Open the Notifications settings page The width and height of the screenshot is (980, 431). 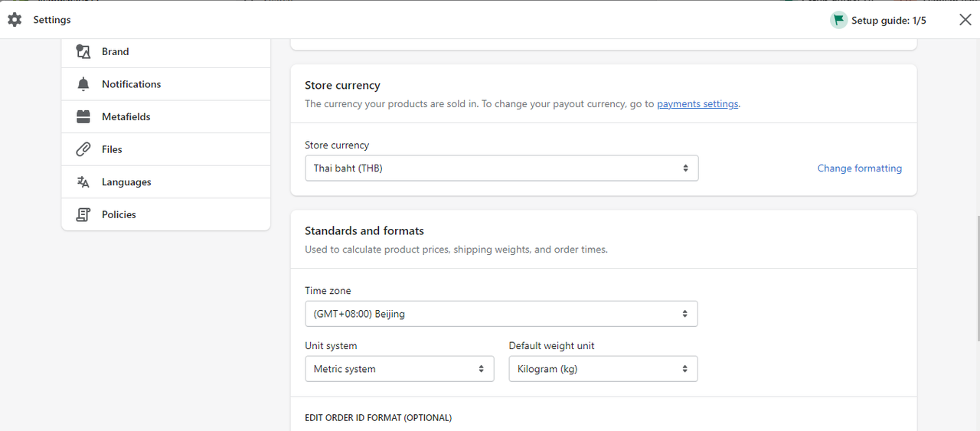(166, 84)
